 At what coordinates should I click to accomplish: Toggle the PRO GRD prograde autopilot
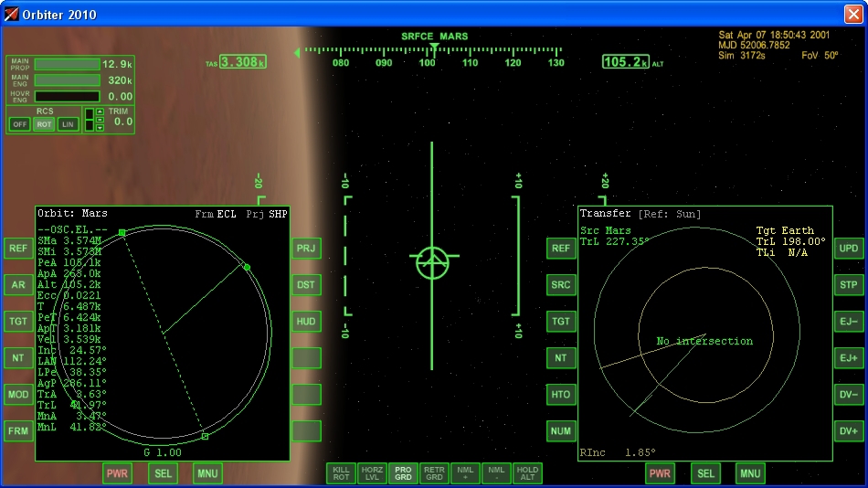point(403,472)
